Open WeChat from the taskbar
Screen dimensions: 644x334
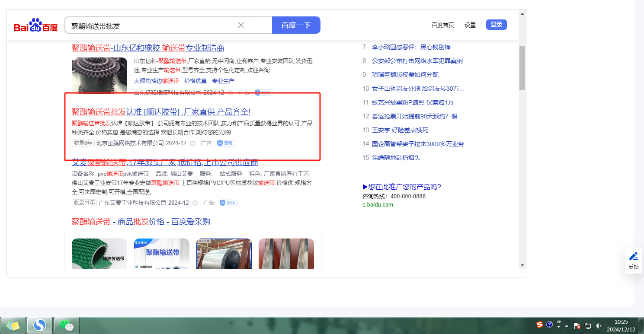66,325
